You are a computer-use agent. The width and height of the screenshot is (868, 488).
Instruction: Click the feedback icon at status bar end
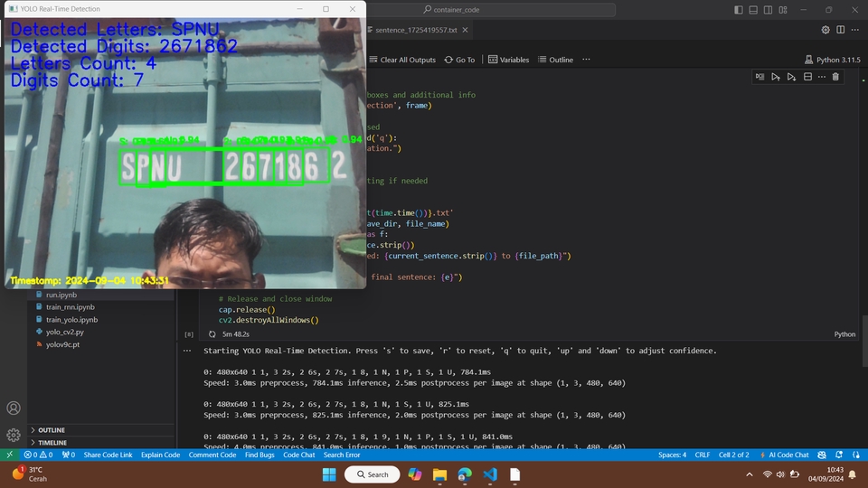pyautogui.click(x=856, y=455)
